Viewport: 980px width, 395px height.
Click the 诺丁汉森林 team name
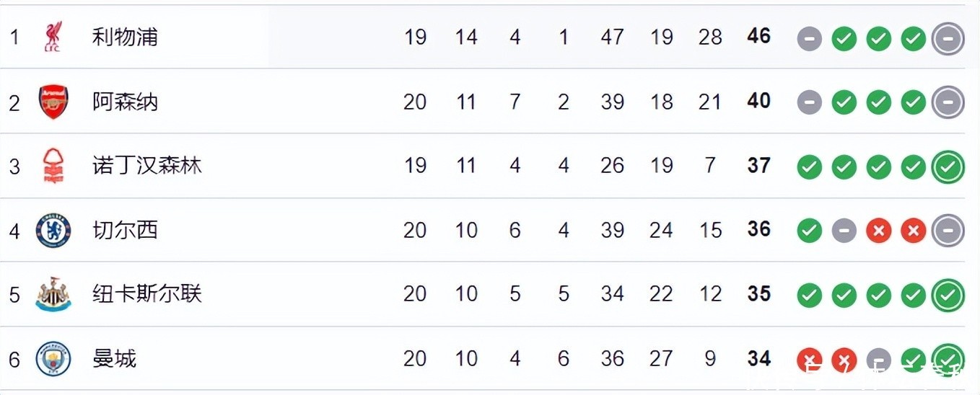[146, 166]
